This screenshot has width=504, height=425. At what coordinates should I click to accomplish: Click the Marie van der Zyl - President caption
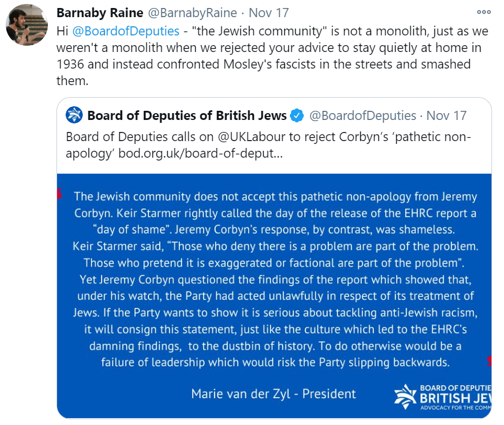pos(273,394)
